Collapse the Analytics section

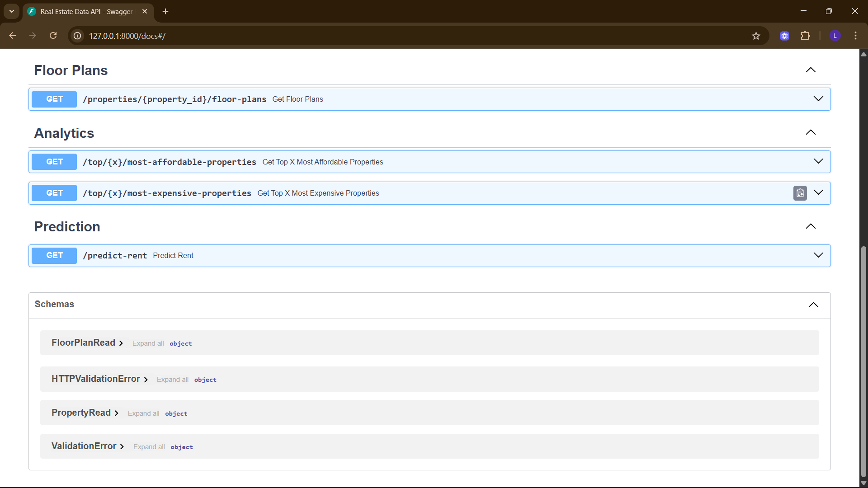click(811, 132)
